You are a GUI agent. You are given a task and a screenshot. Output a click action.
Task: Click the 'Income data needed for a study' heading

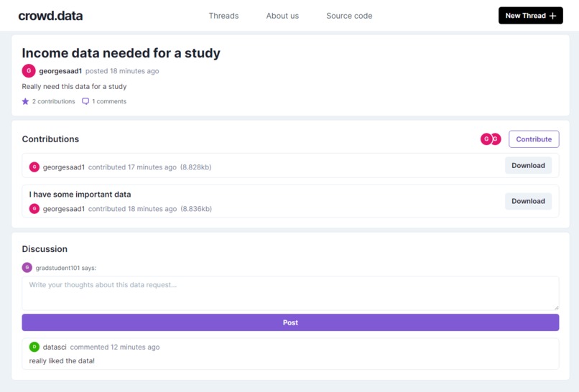click(x=121, y=53)
